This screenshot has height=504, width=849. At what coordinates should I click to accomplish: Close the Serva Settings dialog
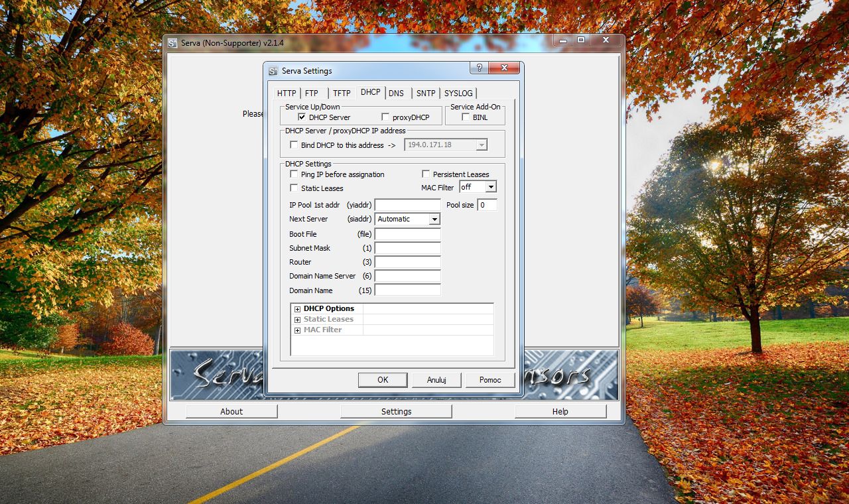[x=504, y=68]
